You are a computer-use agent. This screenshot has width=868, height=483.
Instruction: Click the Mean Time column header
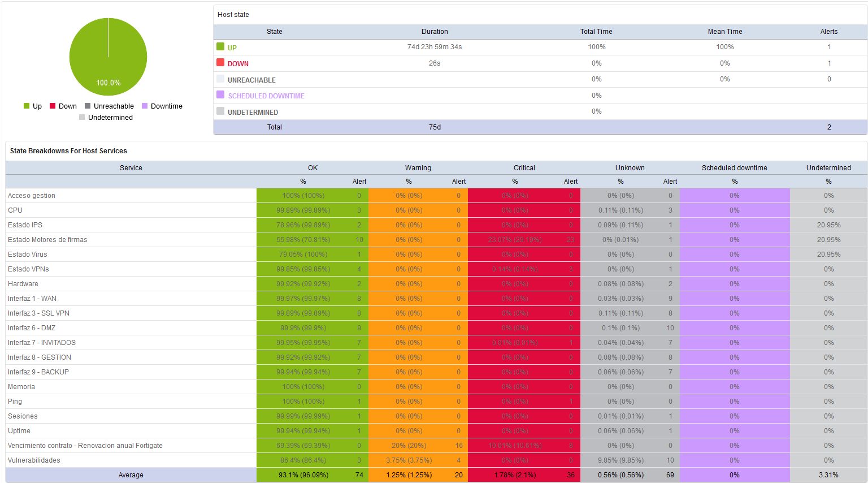coord(724,32)
